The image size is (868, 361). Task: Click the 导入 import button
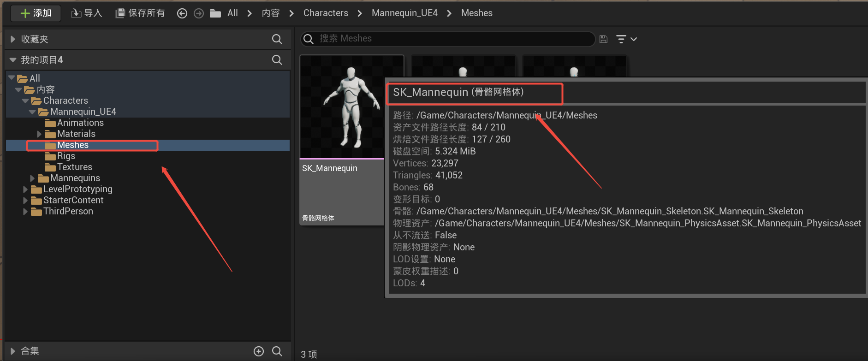[x=86, y=13]
